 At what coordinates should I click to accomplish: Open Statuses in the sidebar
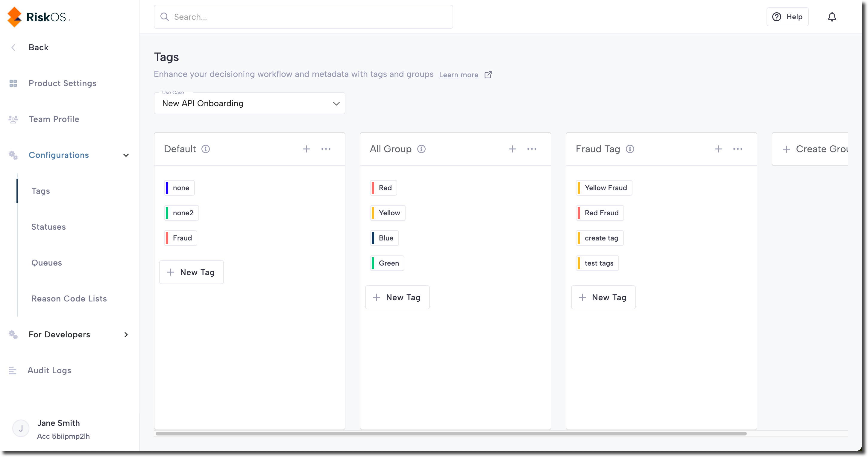click(48, 227)
